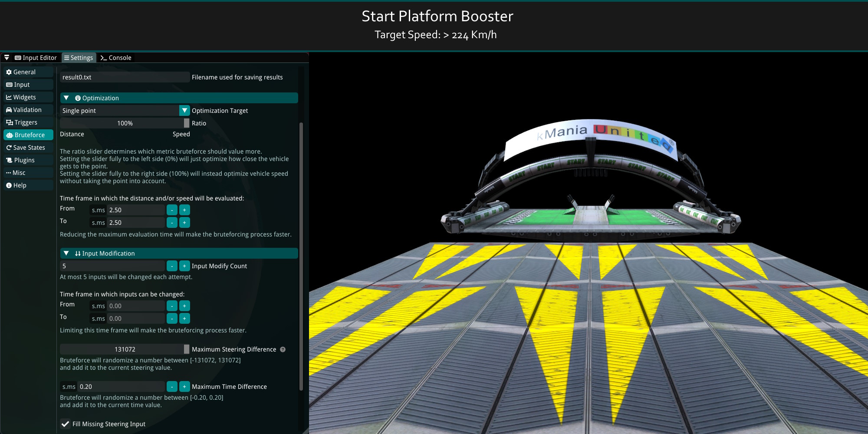Open the Input settings section
This screenshot has height=434, width=868.
(x=28, y=85)
